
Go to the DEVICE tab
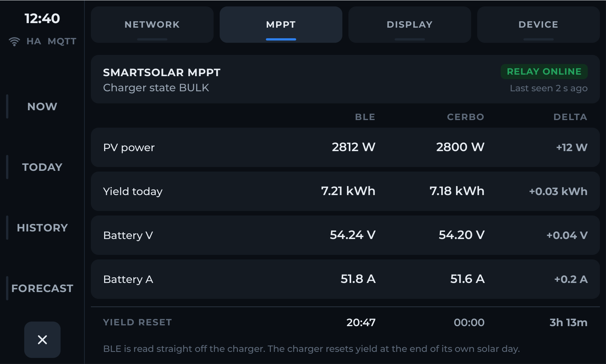539,25
